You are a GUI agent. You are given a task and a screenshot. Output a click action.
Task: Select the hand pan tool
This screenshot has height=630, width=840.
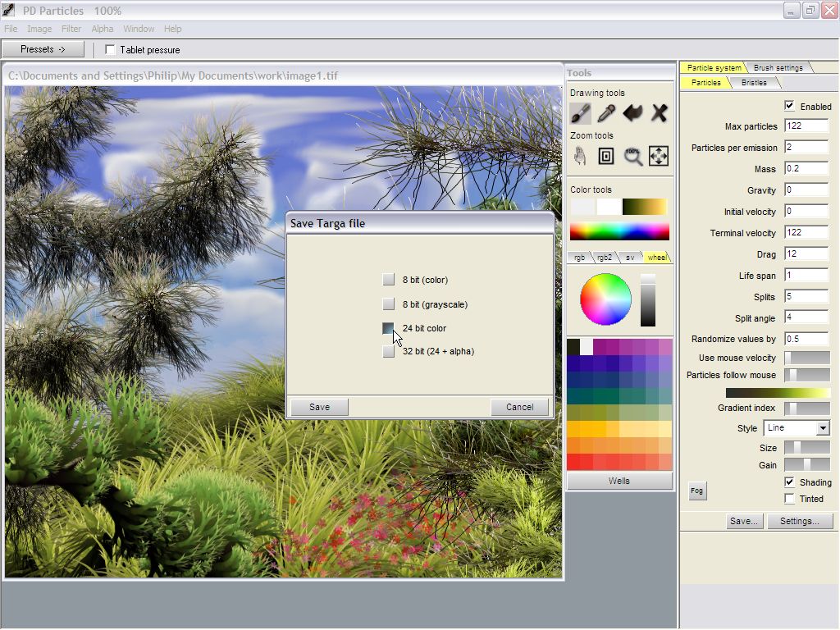coord(580,156)
